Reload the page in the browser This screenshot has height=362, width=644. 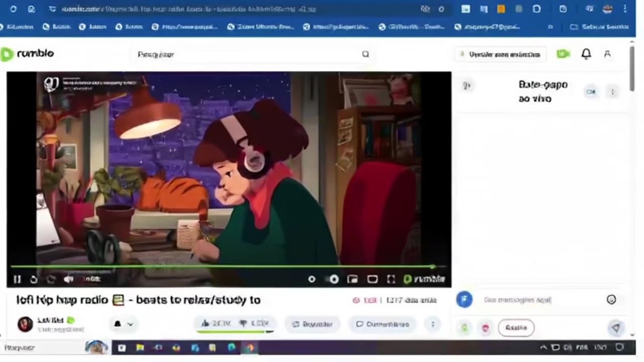coord(13,9)
